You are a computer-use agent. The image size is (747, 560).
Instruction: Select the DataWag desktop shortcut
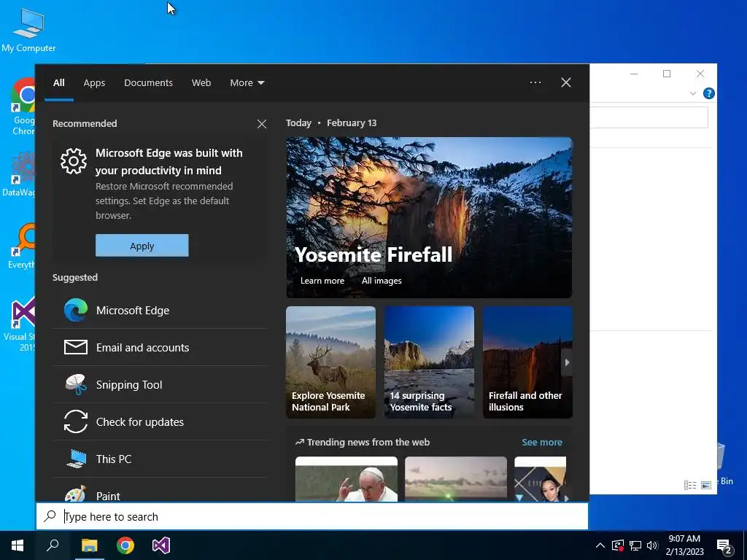point(19,174)
